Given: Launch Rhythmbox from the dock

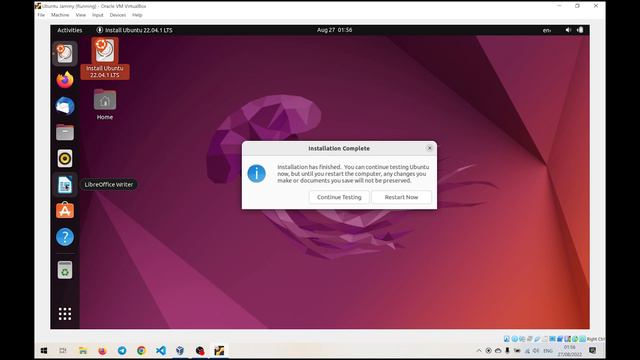Looking at the screenshot, I should [x=65, y=158].
